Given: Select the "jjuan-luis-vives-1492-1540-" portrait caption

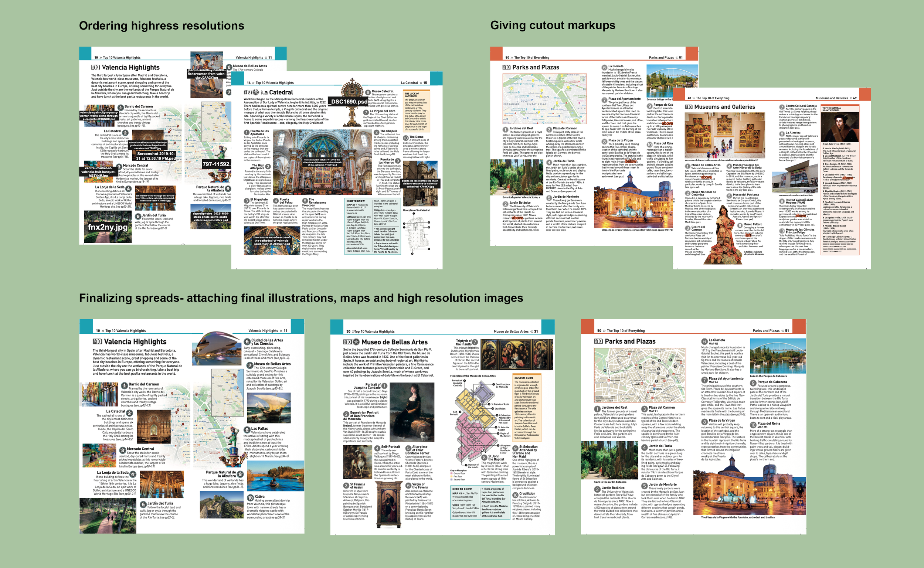Looking at the screenshot, I should pos(837,144).
